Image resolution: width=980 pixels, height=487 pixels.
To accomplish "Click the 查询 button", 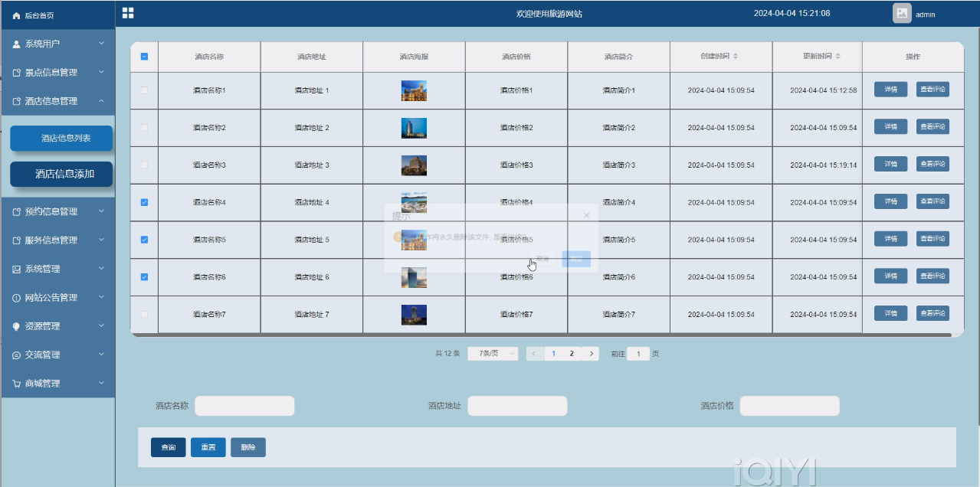I will 169,447.
